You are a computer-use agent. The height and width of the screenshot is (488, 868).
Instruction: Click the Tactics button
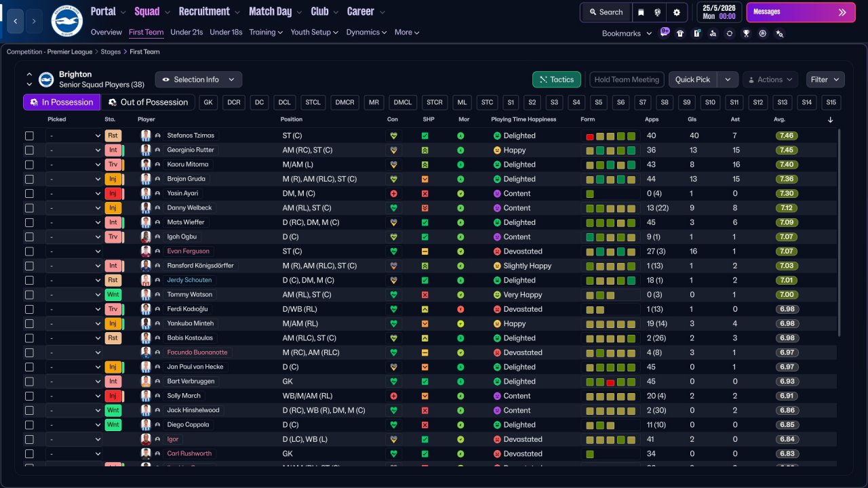point(556,79)
